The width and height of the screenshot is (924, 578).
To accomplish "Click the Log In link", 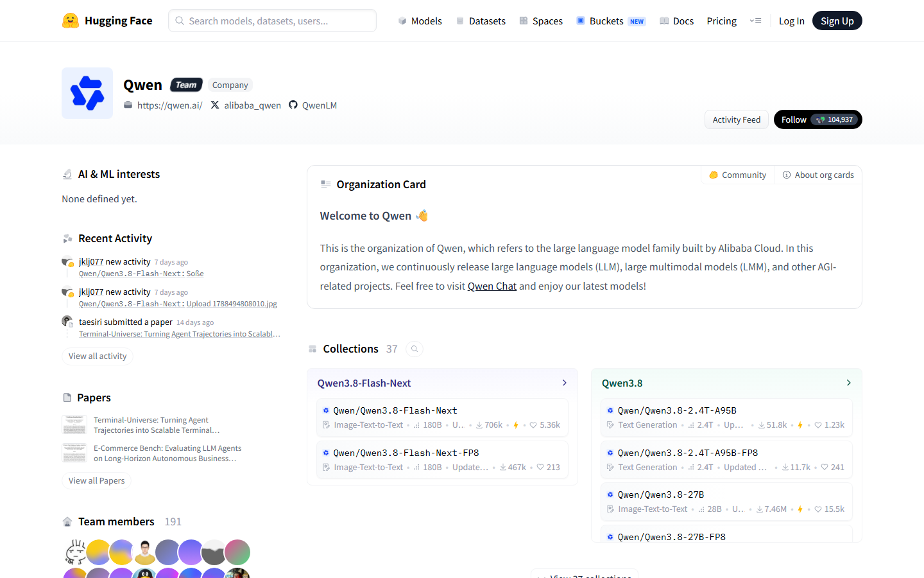I will (792, 21).
